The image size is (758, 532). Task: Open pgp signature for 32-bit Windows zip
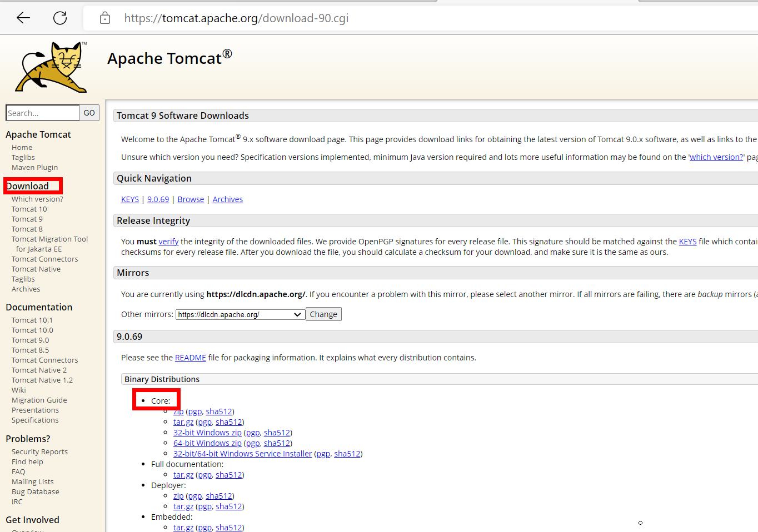[x=253, y=433]
